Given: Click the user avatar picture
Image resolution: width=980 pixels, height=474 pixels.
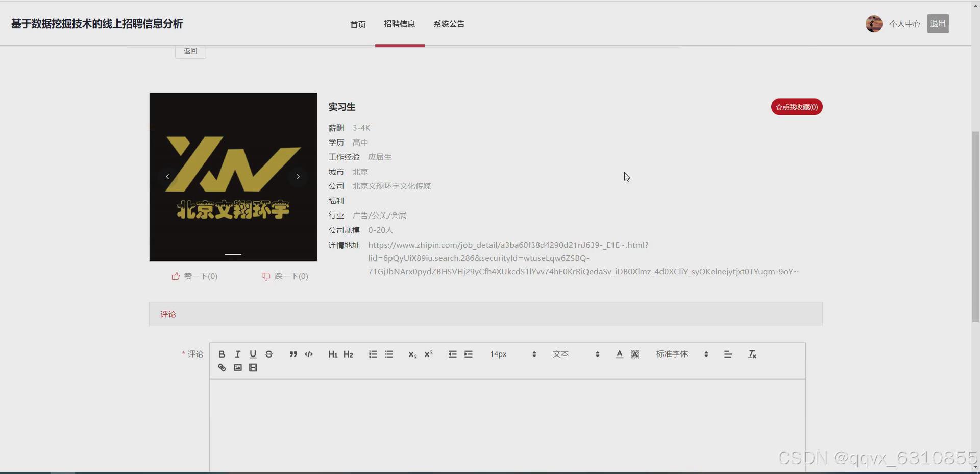Looking at the screenshot, I should tap(874, 23).
